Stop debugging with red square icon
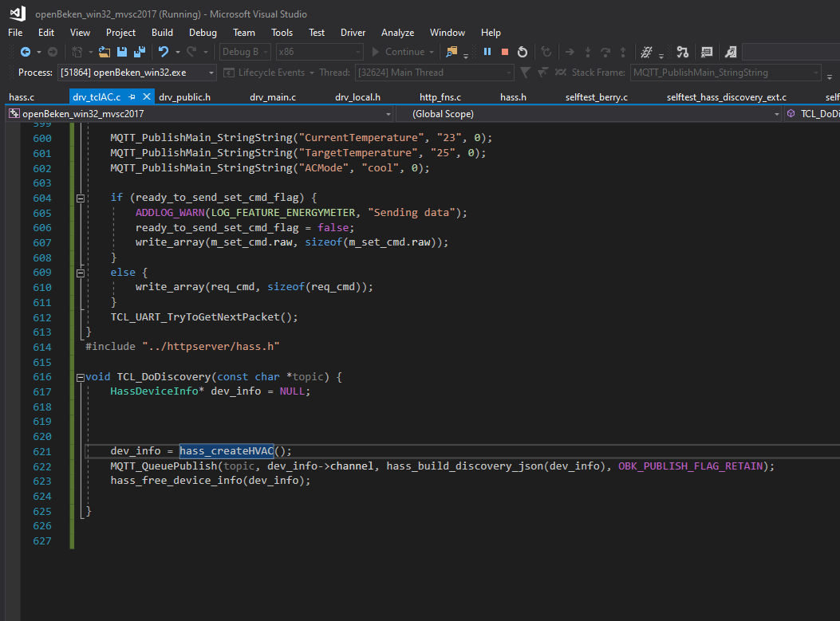 tap(505, 52)
